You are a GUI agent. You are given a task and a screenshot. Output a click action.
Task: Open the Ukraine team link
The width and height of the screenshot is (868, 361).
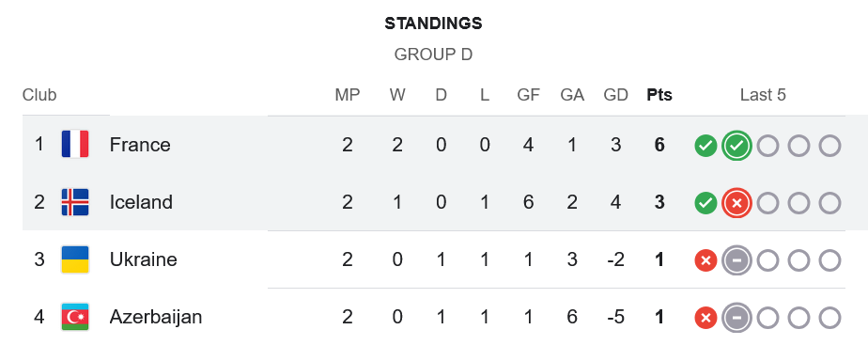(x=144, y=259)
